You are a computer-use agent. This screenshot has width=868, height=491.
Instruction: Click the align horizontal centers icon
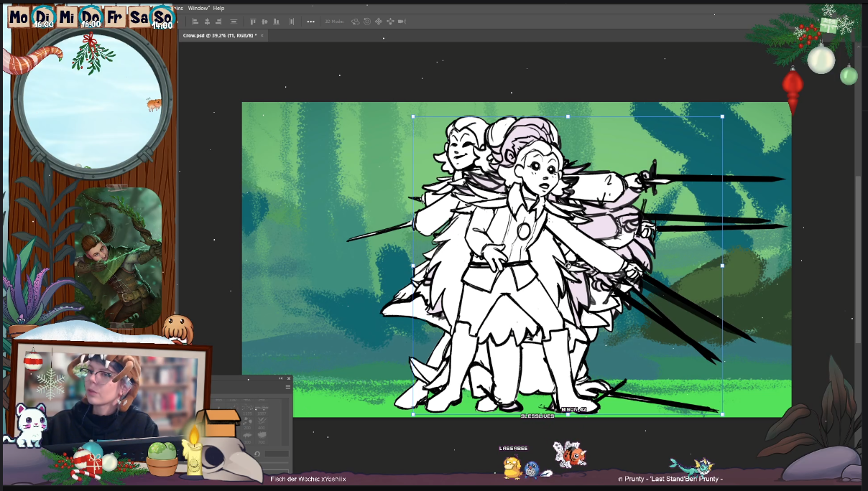207,22
